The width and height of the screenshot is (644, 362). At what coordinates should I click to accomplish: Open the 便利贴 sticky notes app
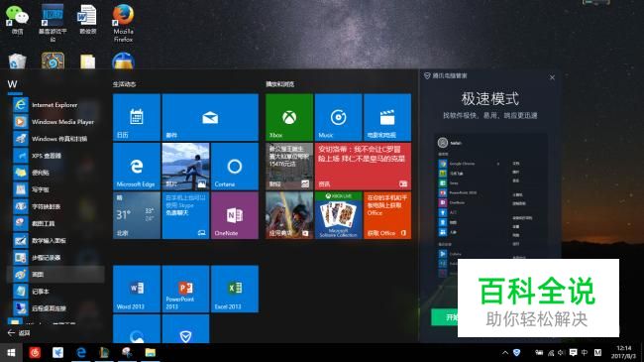click(x=55, y=173)
